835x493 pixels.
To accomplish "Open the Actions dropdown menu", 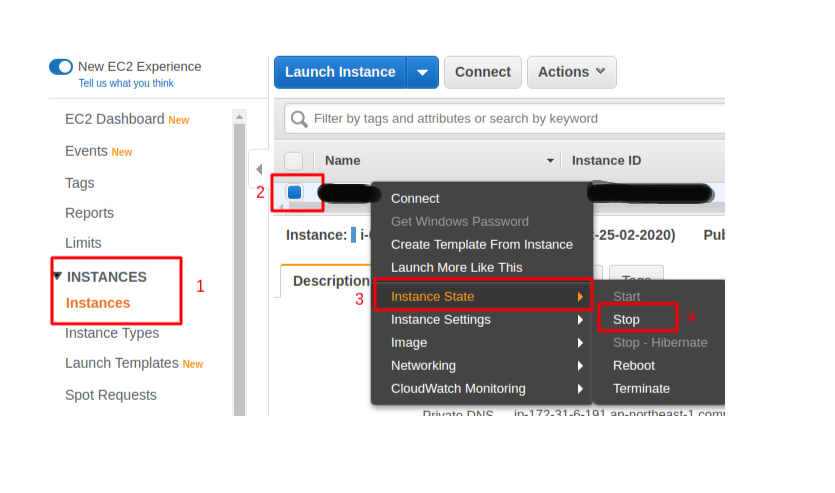I will click(x=571, y=72).
